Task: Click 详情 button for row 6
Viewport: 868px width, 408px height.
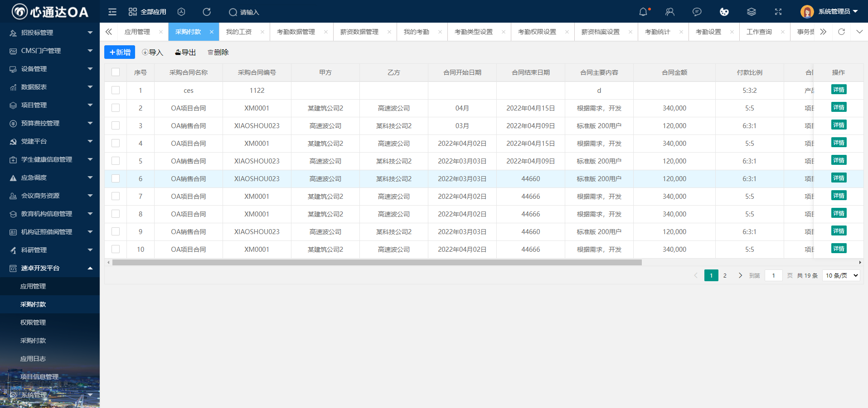Action: [839, 178]
